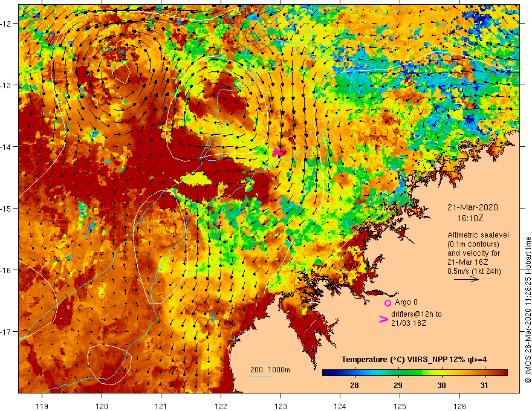The width and height of the screenshot is (532, 411).
Task: Click the '21-Mar-2020' date label
Action: tap(472, 207)
